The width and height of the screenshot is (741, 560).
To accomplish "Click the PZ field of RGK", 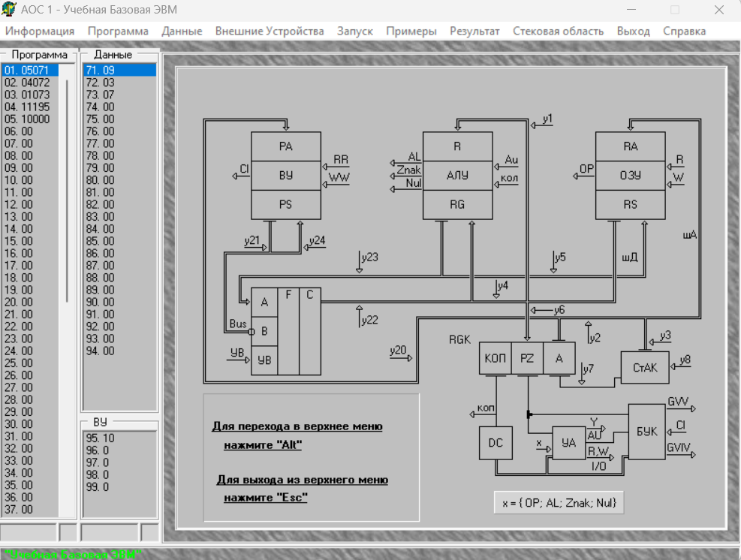I will (527, 358).
